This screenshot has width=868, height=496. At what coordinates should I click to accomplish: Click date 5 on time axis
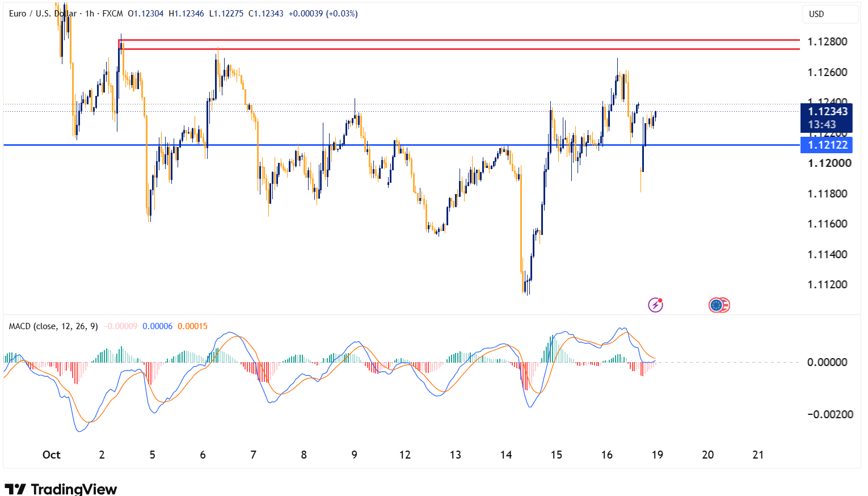point(153,455)
